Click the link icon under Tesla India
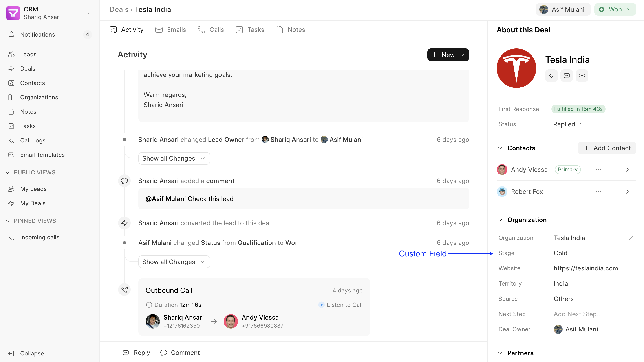 [x=582, y=75]
